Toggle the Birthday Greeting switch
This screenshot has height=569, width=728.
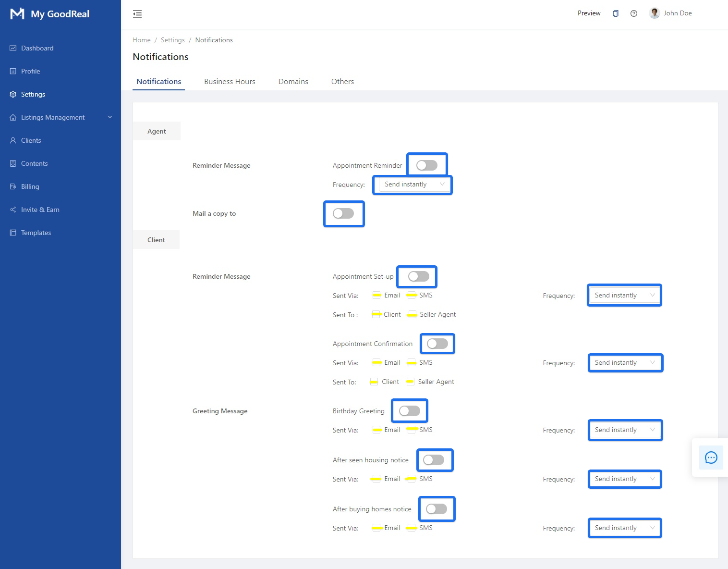(409, 411)
